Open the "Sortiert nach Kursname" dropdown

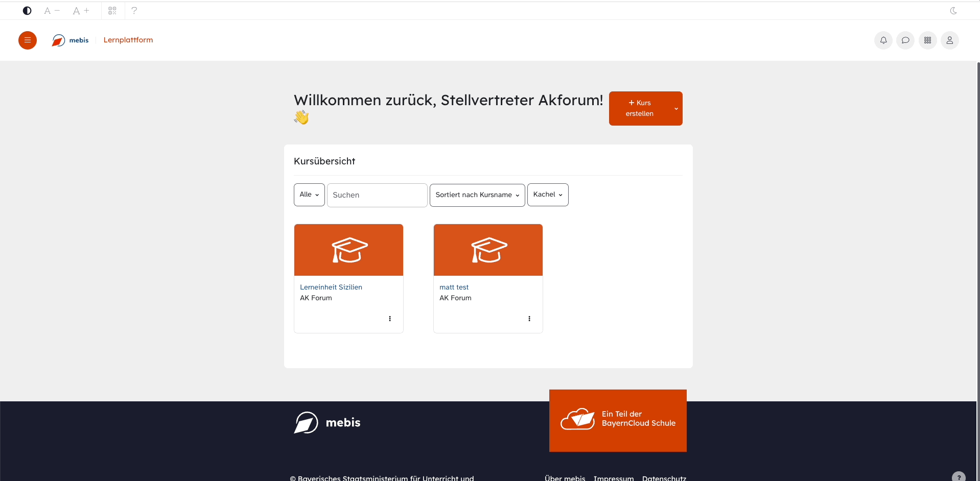coord(476,195)
